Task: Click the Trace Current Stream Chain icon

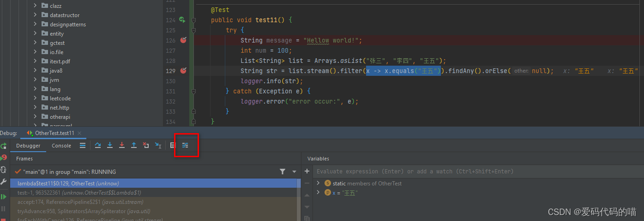Action: tap(185, 145)
